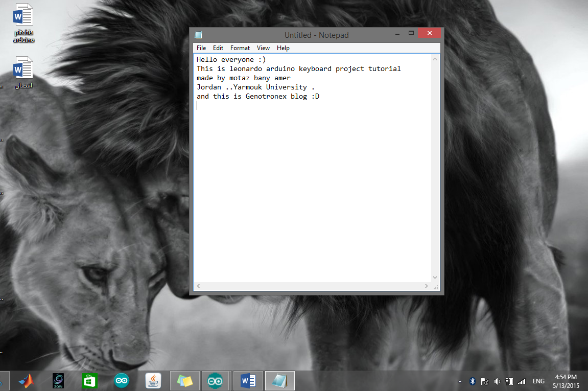Open the Arabic Word document on the desktop
This screenshot has height=391, width=588.
click(x=22, y=69)
